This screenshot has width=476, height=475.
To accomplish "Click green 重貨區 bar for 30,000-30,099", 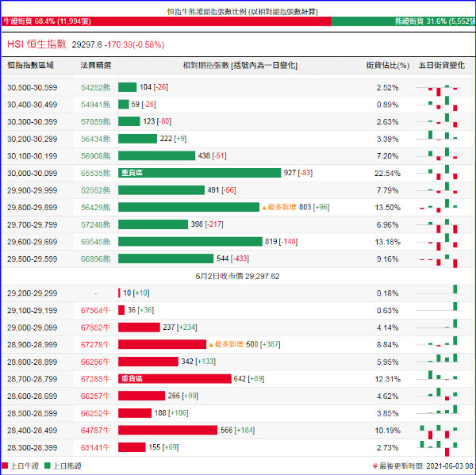I will tap(199, 173).
